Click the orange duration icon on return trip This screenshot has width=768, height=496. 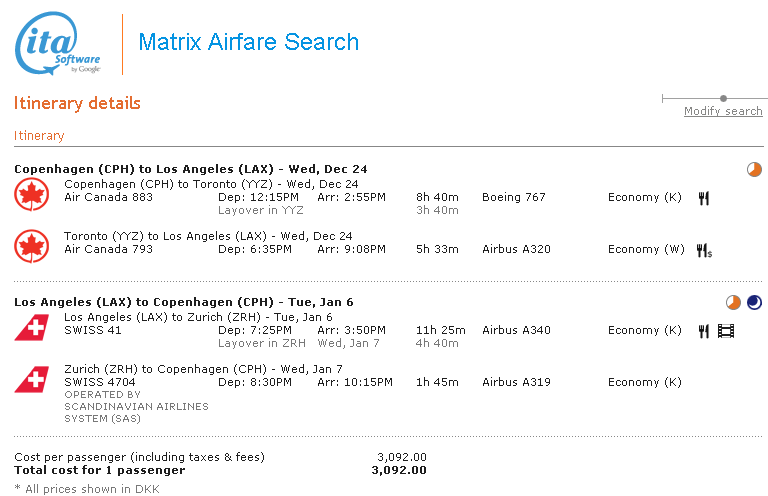pos(733,302)
